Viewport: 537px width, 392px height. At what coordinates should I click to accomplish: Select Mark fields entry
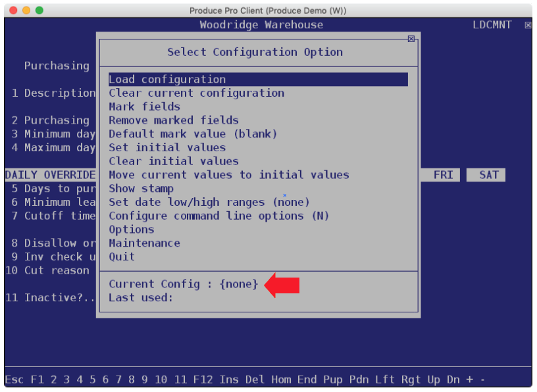tap(145, 107)
